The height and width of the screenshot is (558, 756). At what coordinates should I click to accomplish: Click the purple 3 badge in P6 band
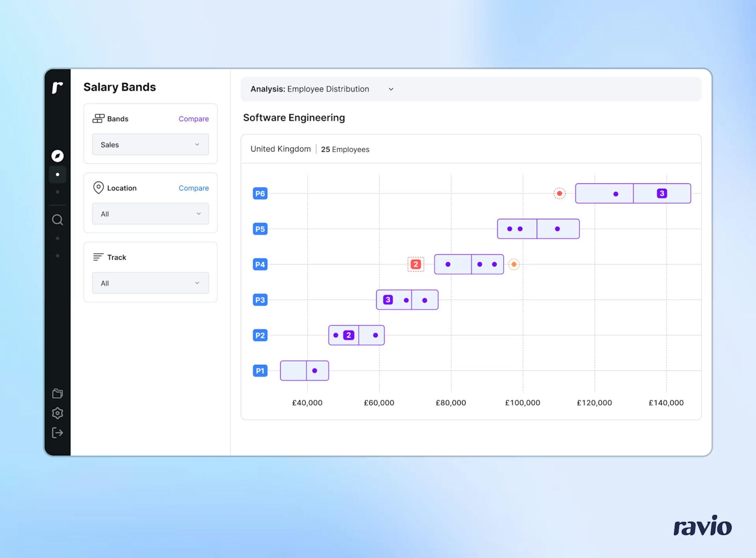[662, 193]
